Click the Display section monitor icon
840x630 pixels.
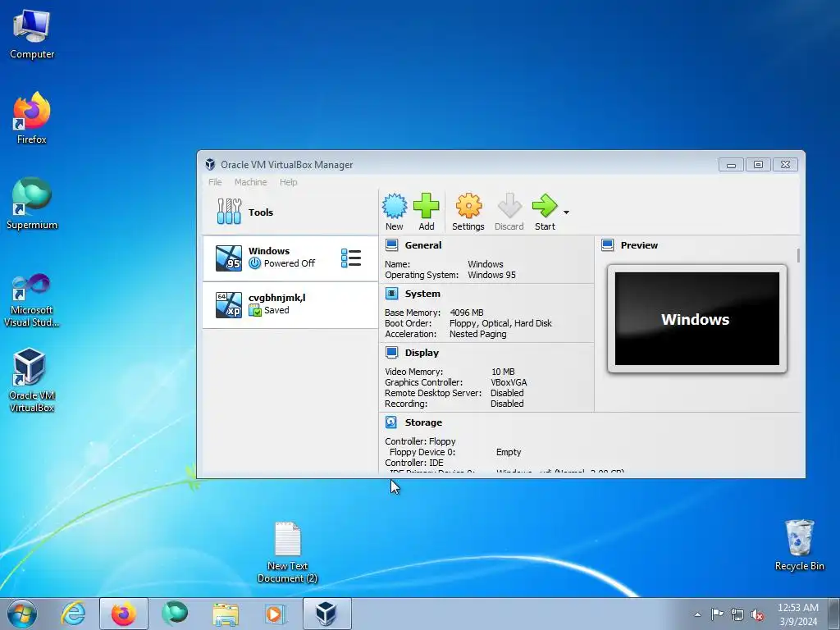pyautogui.click(x=391, y=353)
